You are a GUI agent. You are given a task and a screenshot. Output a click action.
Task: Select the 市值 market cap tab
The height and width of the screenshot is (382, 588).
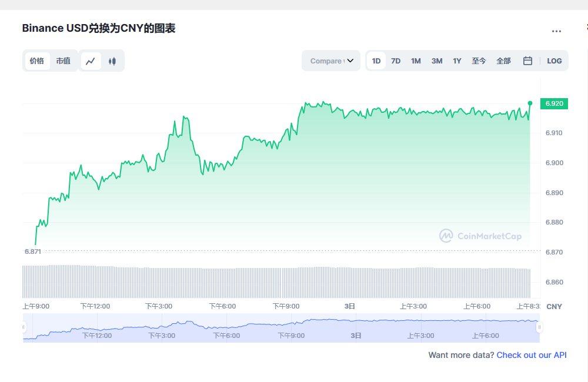64,61
